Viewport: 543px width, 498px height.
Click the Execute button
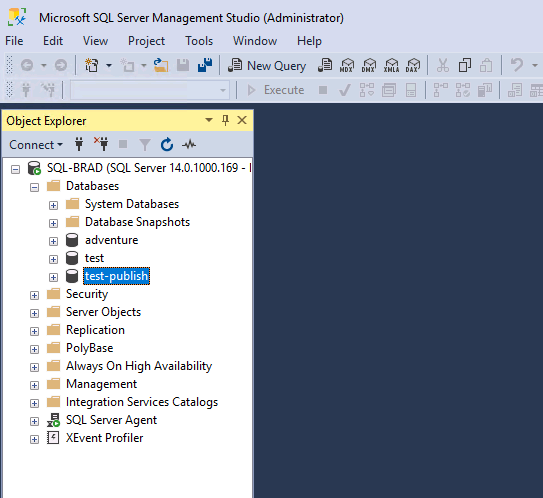pyautogui.click(x=276, y=90)
